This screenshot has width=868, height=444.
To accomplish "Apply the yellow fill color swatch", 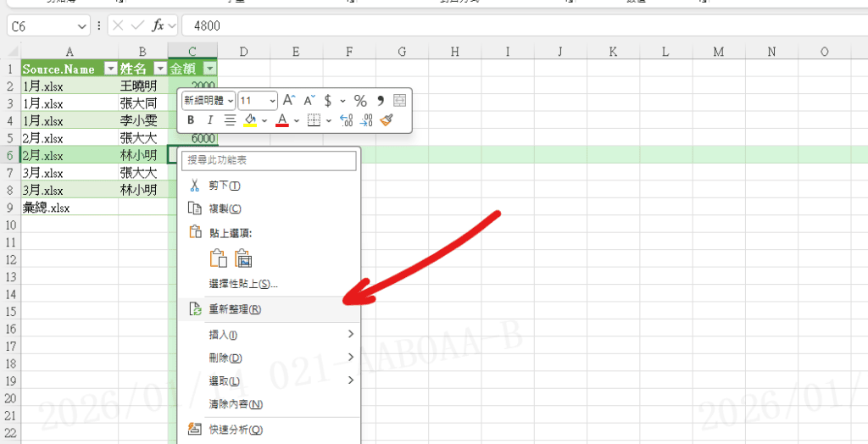I will [250, 120].
